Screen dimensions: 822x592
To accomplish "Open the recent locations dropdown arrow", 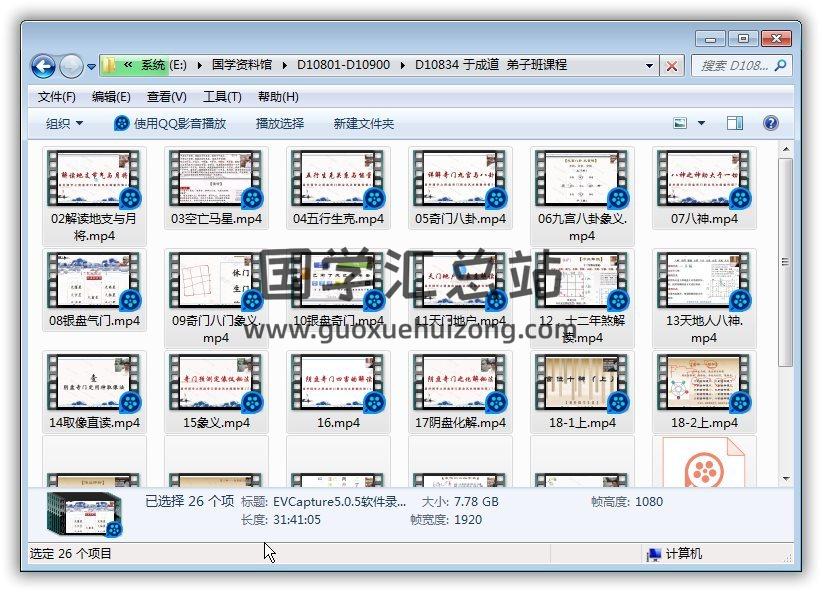I will coord(91,67).
